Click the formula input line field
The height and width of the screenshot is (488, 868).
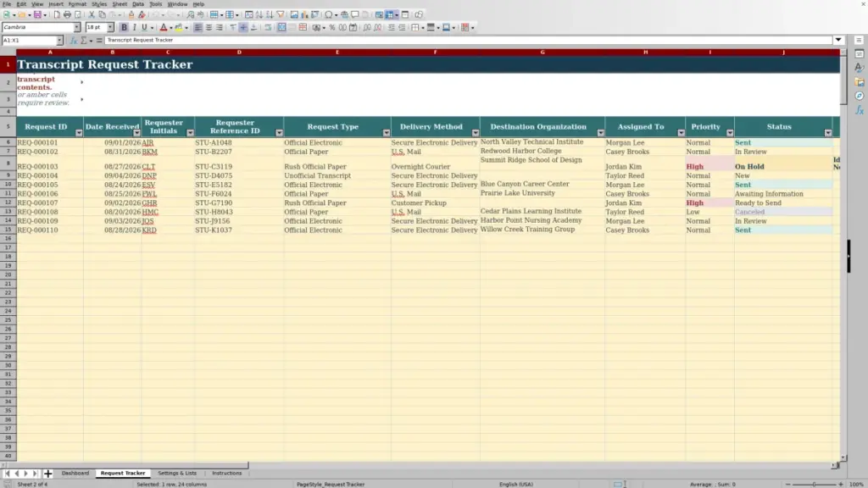click(468, 40)
